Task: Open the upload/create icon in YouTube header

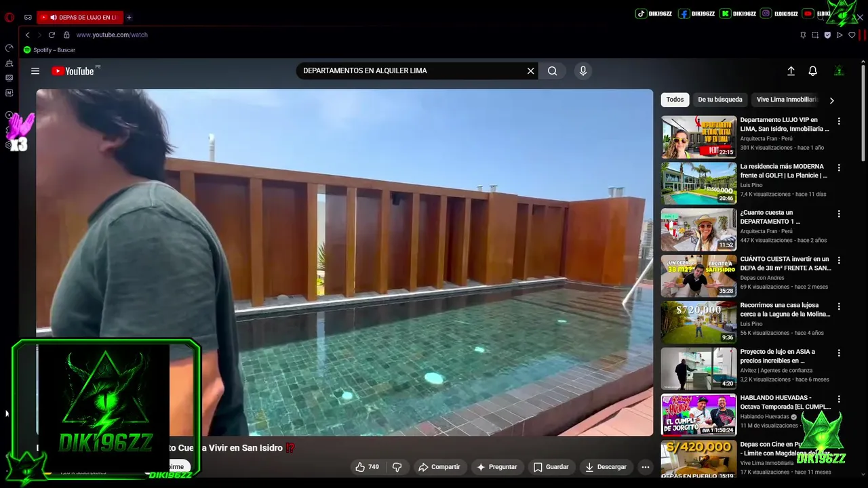Action: tap(791, 70)
